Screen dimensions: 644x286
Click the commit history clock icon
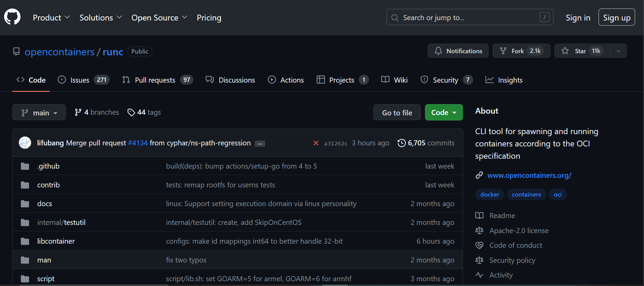(x=401, y=143)
